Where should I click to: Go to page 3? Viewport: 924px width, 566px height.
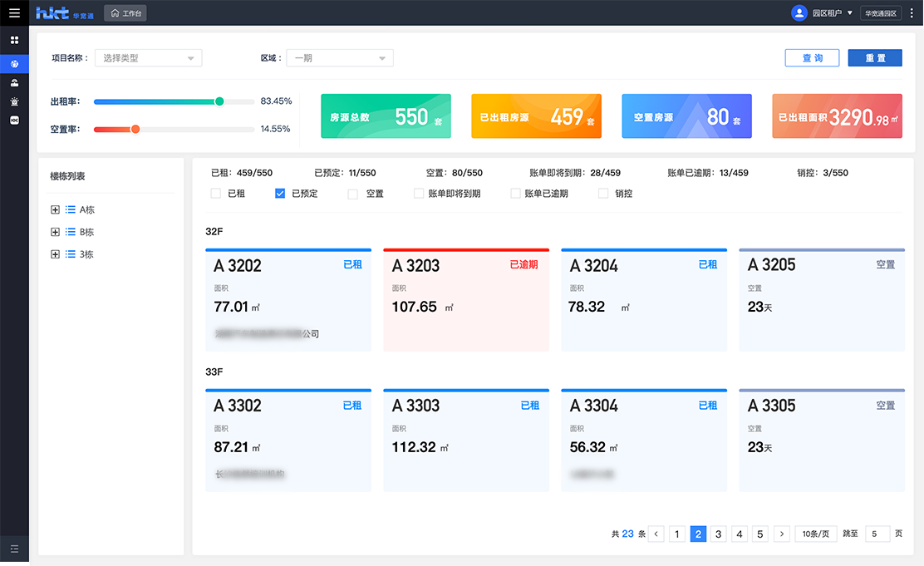click(718, 534)
